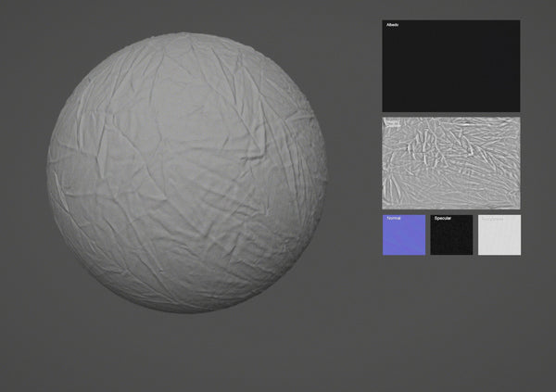Click the label on the wrinkled grayscale map
556x392 pixels.
393,122
